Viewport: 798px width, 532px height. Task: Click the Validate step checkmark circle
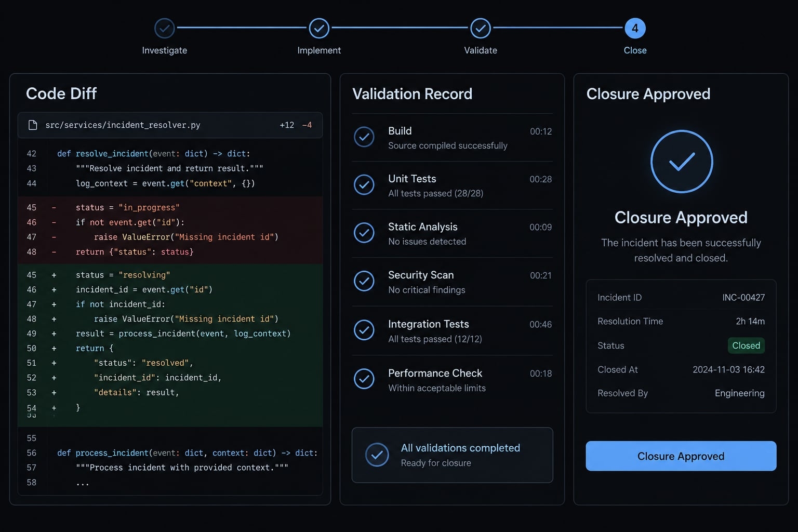[x=481, y=29]
